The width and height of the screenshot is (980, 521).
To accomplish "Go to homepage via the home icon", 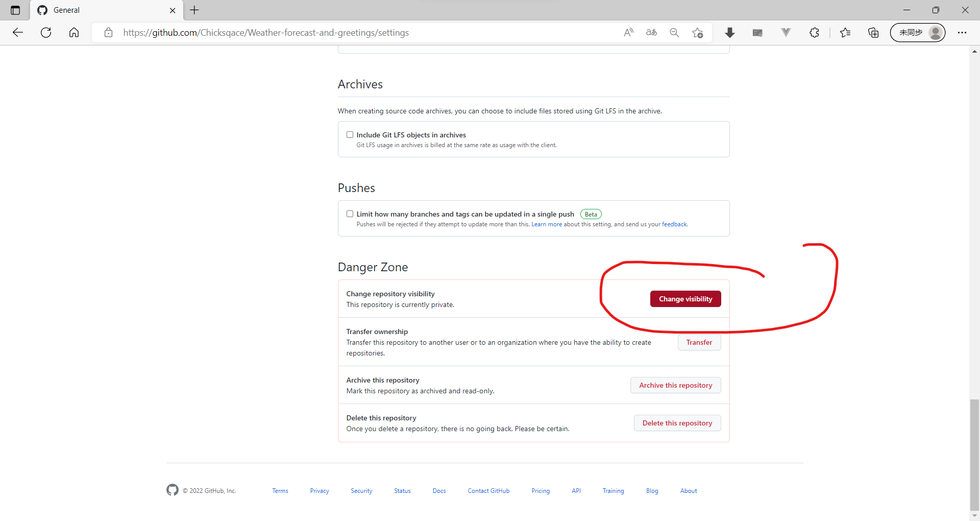I will 74,32.
